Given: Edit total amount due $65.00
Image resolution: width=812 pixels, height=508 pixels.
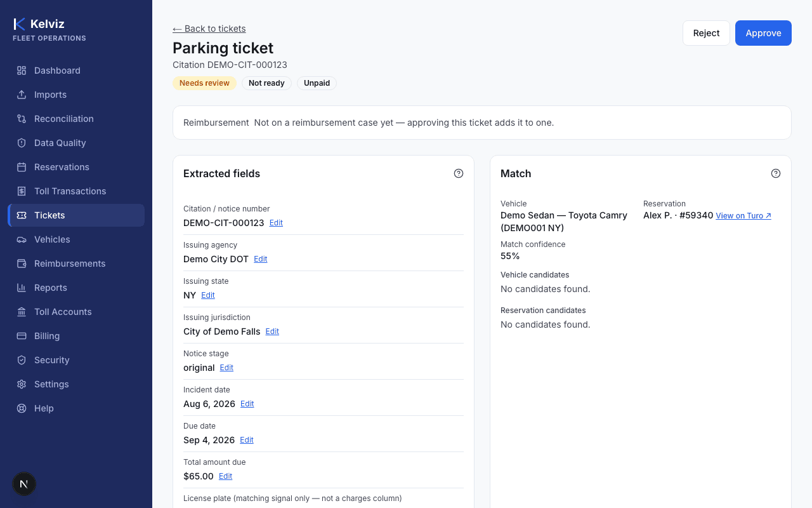Looking at the screenshot, I should [226, 476].
